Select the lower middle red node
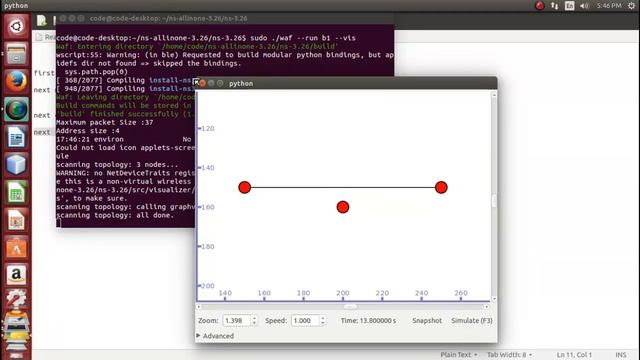640x360 pixels. click(x=343, y=207)
